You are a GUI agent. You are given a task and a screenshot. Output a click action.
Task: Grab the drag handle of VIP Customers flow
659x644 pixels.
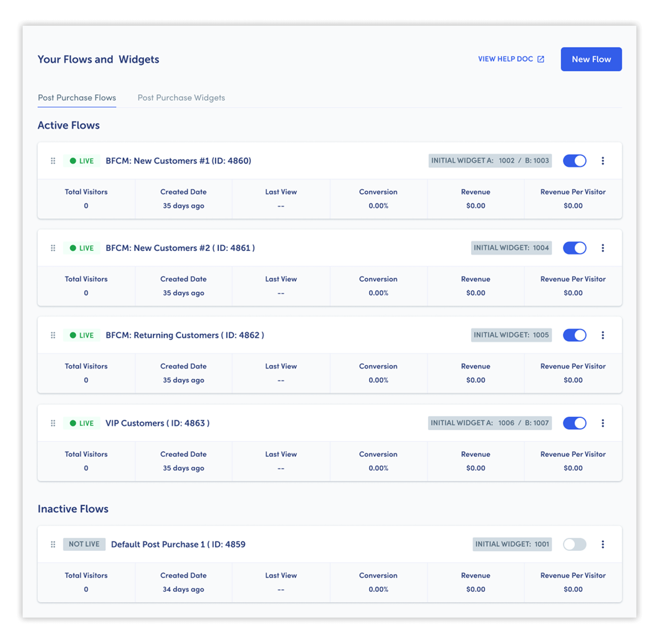pyautogui.click(x=53, y=423)
